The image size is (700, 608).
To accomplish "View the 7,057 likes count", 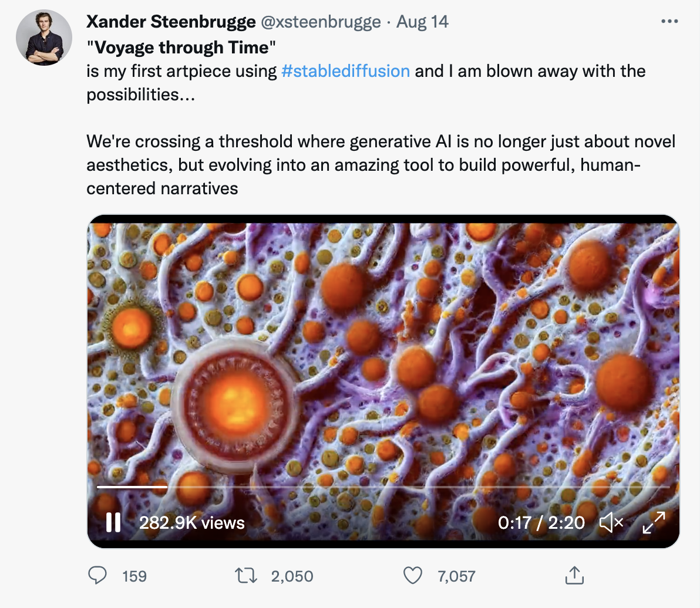I will (x=456, y=576).
